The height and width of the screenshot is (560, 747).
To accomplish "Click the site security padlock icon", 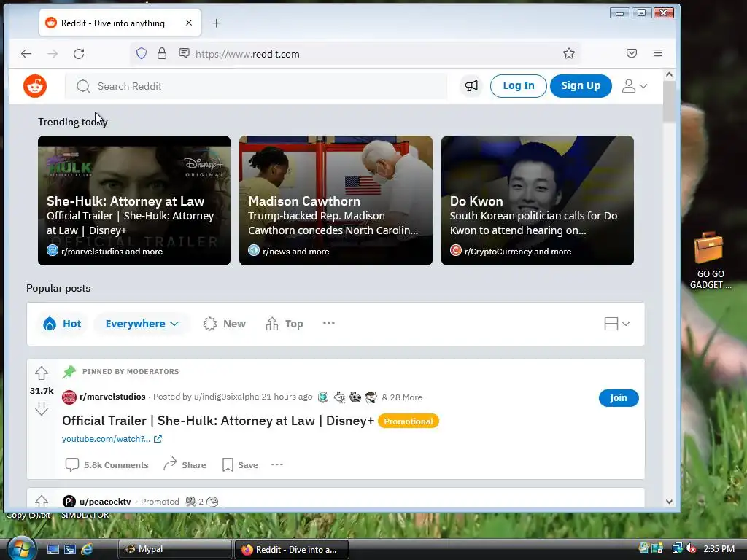I will point(162,53).
